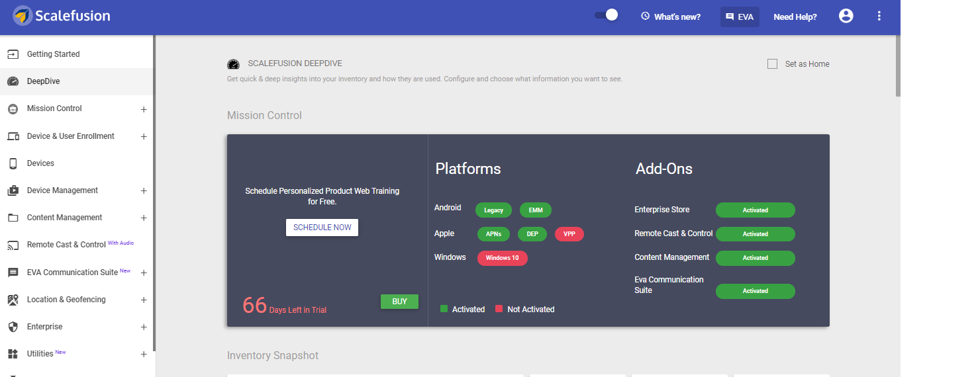The image size is (980, 377).
Task: Click the red Windows 10 badge
Action: point(503,258)
